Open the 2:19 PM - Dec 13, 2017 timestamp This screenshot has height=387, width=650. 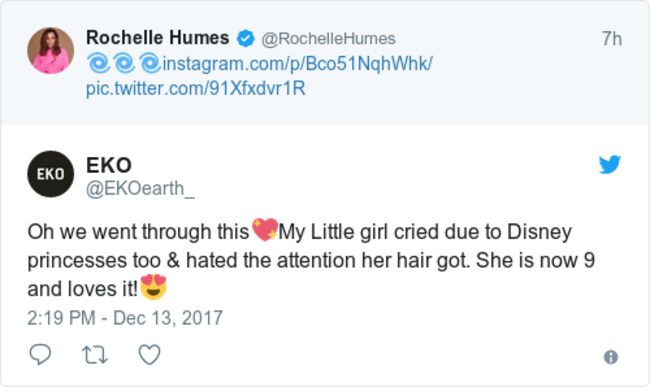click(125, 318)
